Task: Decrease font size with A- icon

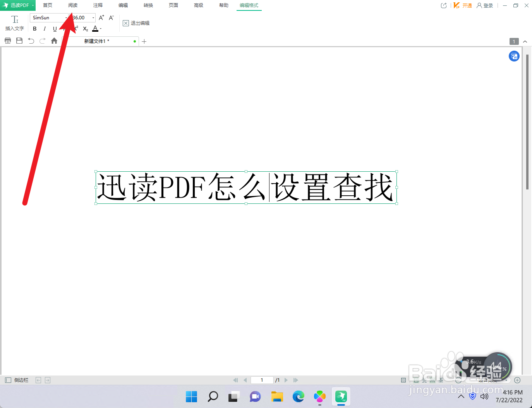Action: (x=112, y=18)
